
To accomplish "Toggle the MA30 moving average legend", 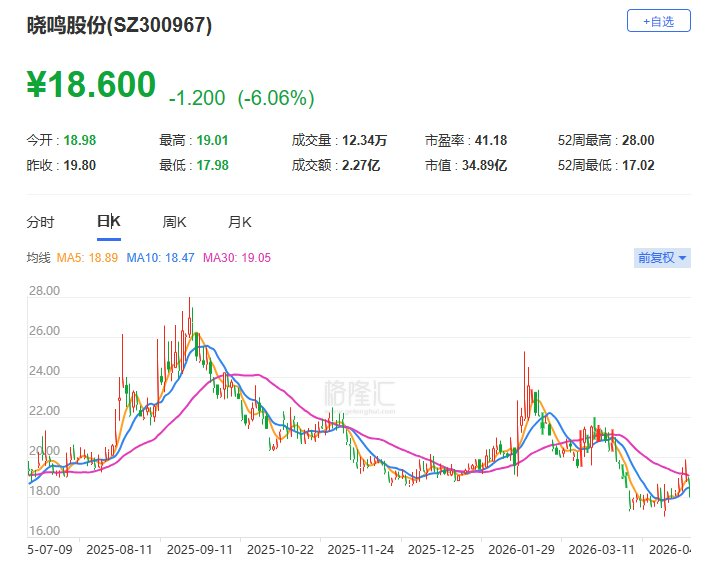I will tap(237, 258).
